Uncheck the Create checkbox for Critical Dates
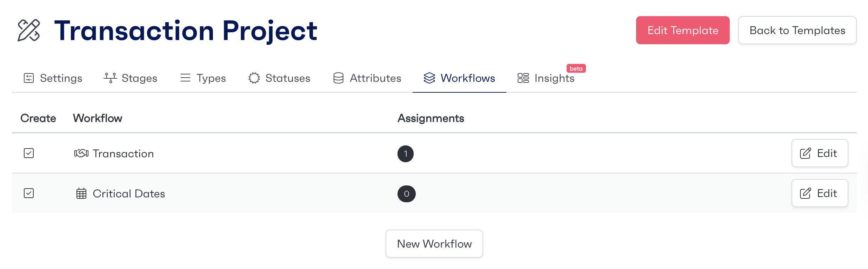868x269 pixels. click(x=29, y=193)
